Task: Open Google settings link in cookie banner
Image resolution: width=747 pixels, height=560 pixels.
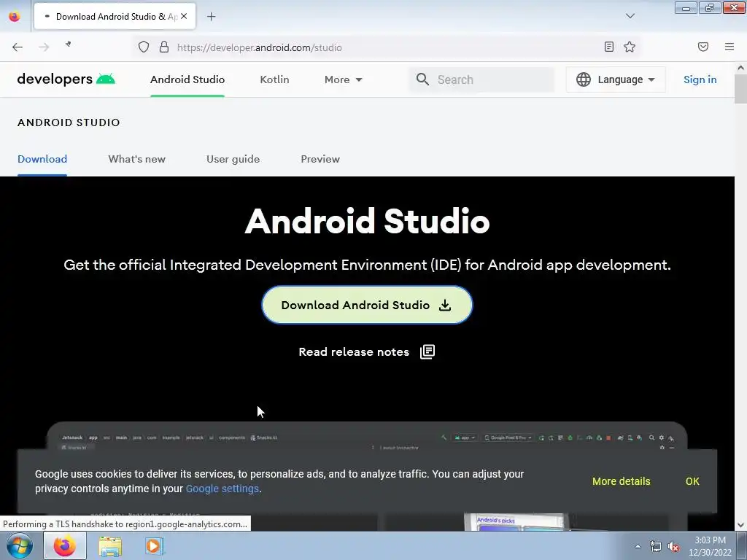Action: pos(222,489)
